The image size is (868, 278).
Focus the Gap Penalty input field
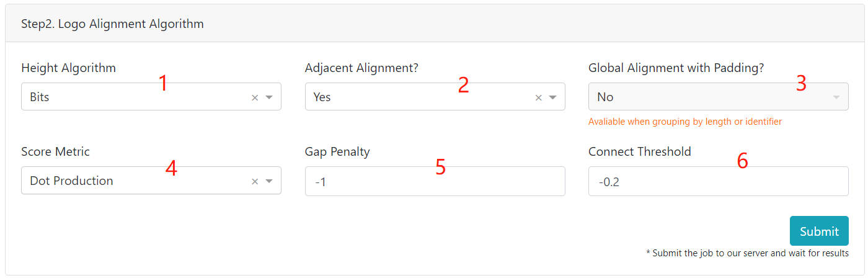pos(435,181)
